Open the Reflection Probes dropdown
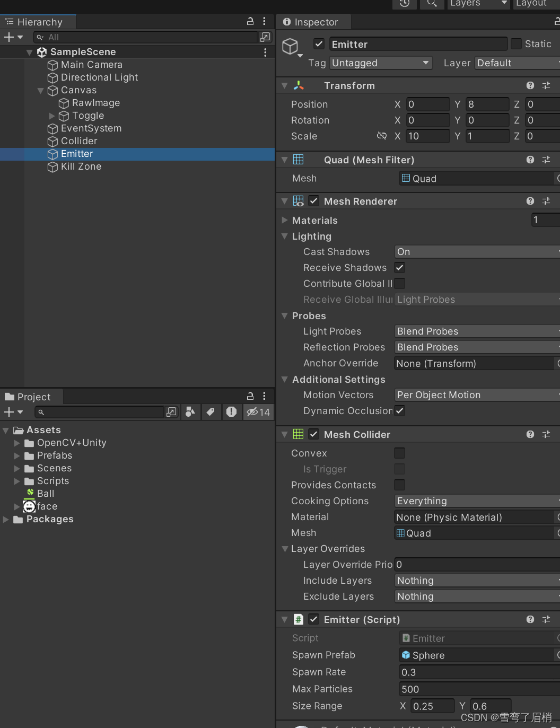 [477, 347]
